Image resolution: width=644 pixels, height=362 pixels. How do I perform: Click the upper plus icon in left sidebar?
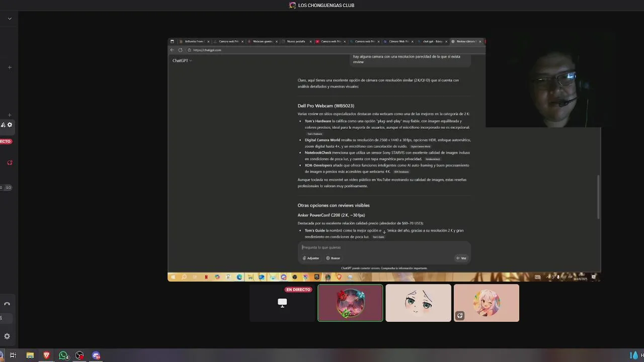10,67
